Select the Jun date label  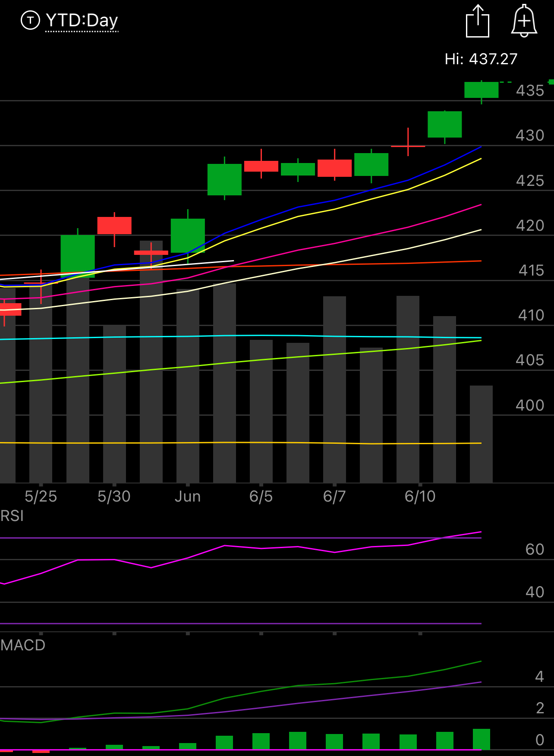[x=188, y=496]
